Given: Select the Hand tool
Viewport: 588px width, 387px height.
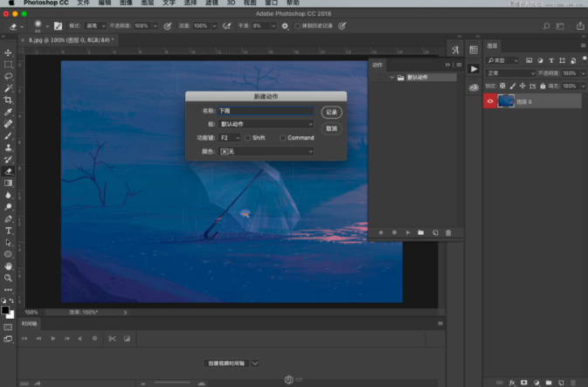Looking at the screenshot, I should coord(8,266).
